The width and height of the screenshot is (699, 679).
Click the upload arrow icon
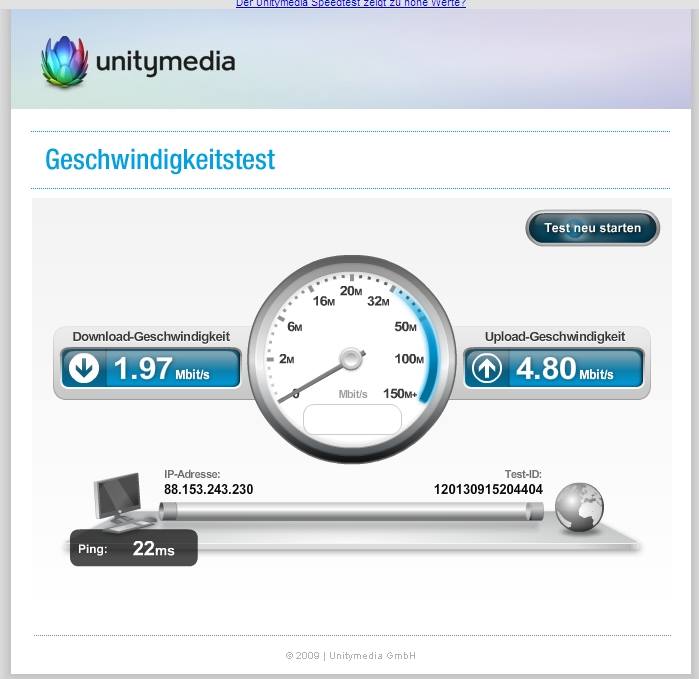pos(486,368)
